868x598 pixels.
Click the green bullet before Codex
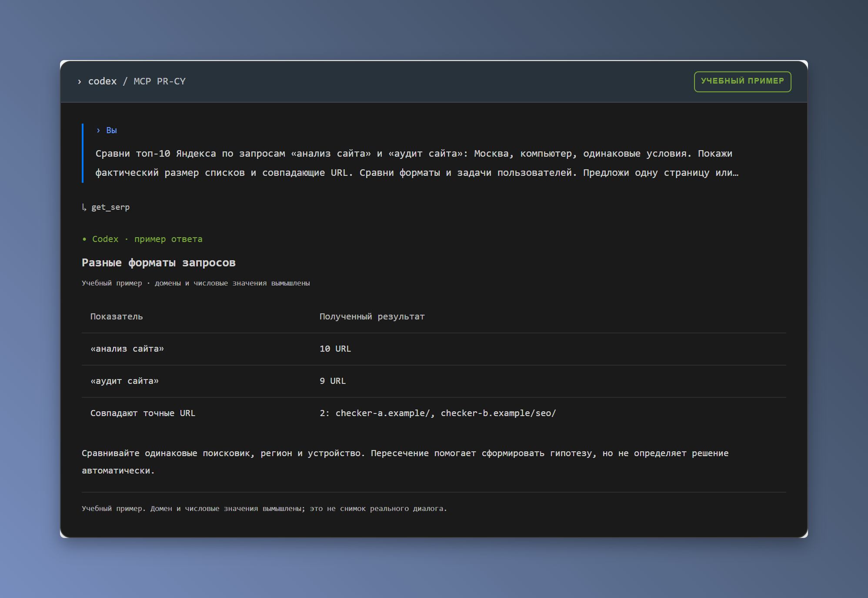[84, 239]
